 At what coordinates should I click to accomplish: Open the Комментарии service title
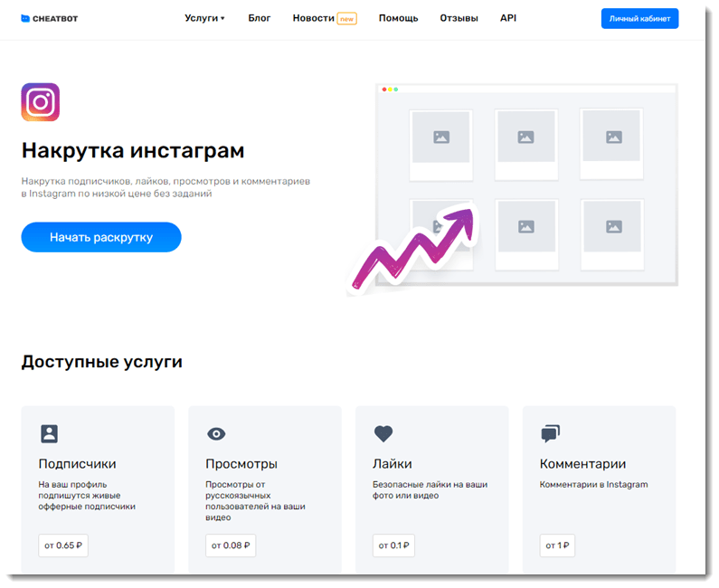tap(582, 464)
